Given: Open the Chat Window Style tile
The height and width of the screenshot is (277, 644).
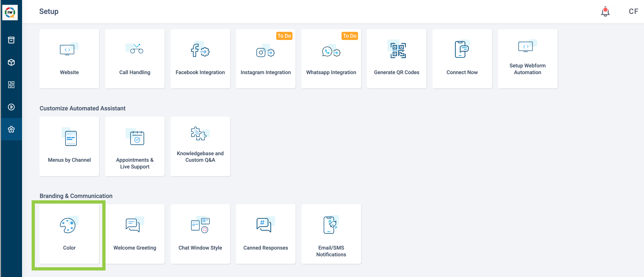Looking at the screenshot, I should (x=200, y=234).
